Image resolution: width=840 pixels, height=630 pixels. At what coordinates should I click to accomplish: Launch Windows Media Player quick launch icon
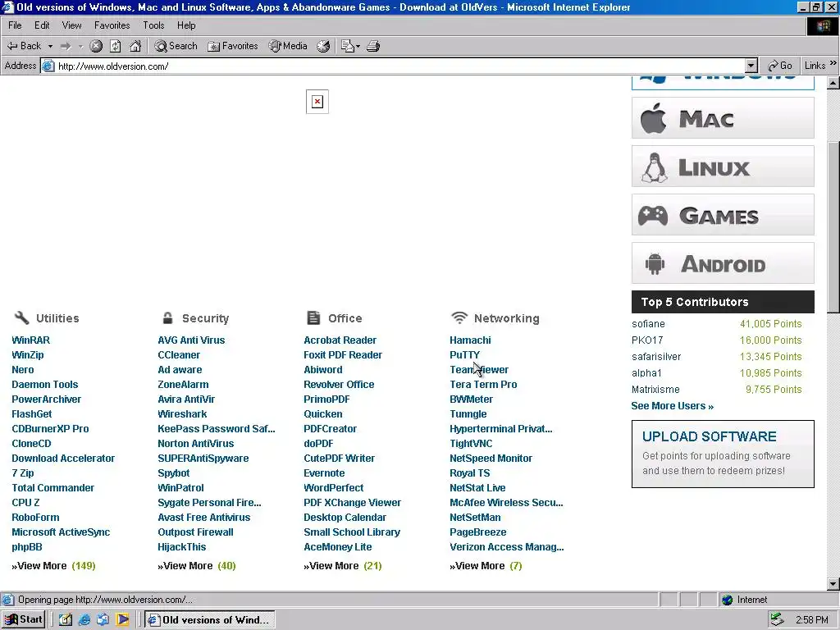(122, 620)
